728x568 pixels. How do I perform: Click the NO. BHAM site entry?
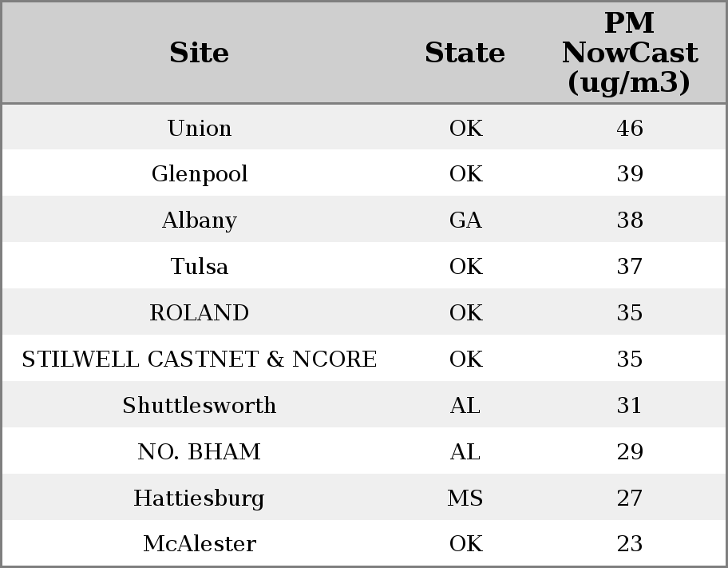[200, 451]
